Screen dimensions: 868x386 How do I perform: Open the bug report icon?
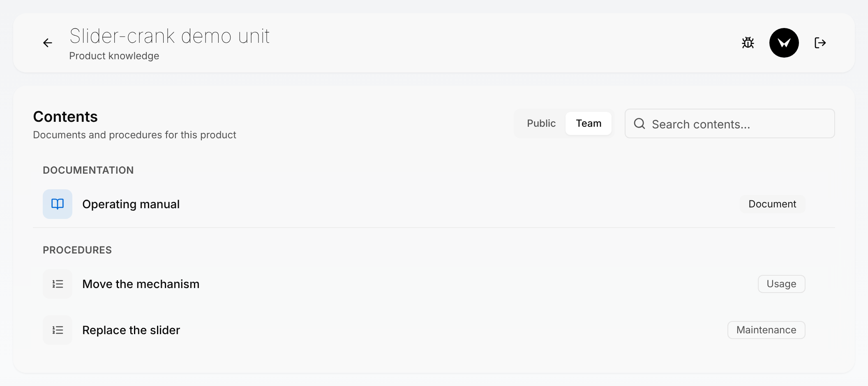pos(748,43)
